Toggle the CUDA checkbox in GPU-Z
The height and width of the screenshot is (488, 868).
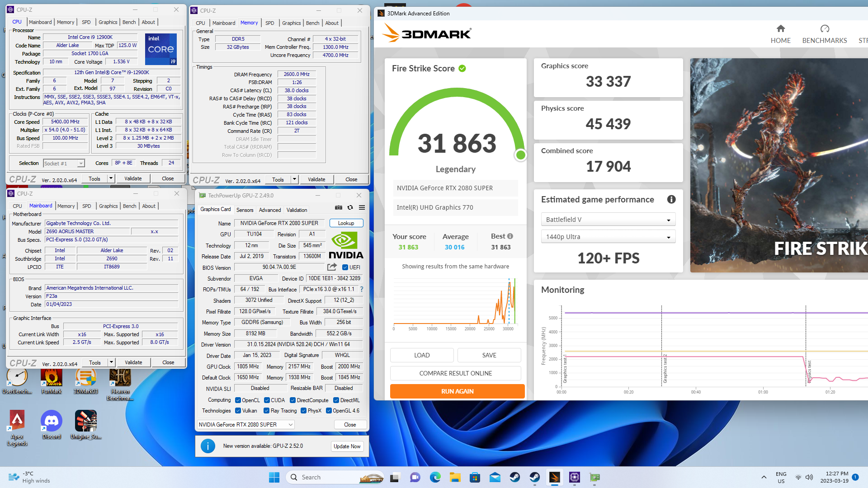(x=267, y=400)
